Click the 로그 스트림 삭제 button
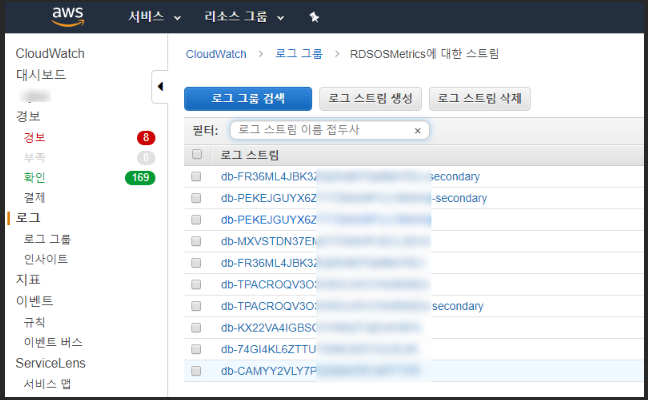This screenshot has width=648, height=400. [x=480, y=99]
